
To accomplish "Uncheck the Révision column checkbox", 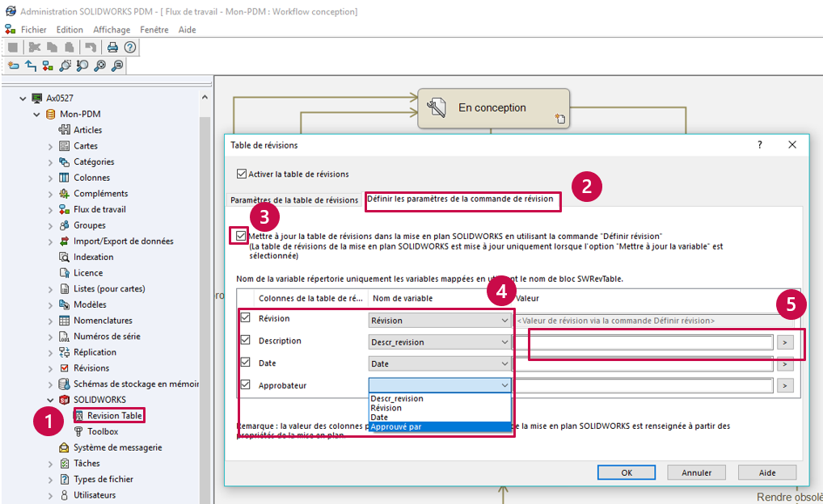I will pos(245,317).
